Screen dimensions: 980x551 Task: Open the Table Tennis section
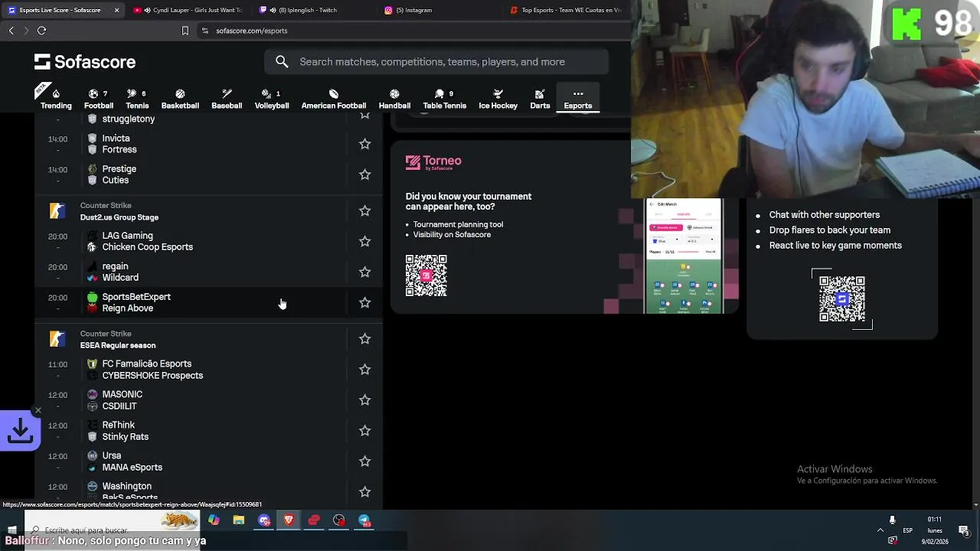click(444, 99)
